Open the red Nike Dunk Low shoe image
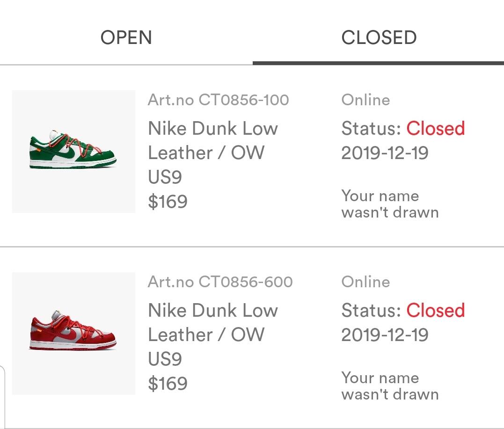The width and height of the screenshot is (504, 429). [x=73, y=333]
